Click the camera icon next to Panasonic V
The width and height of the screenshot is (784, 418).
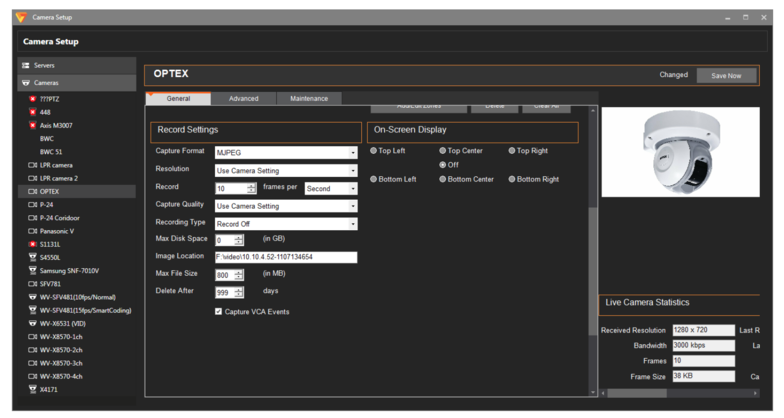[32, 231]
